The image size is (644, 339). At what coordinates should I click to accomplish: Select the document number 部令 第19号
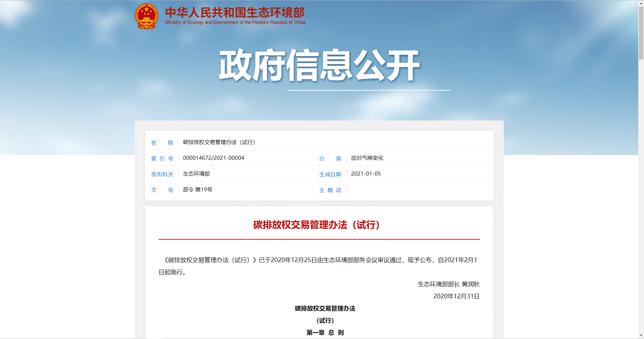pyautogui.click(x=198, y=190)
